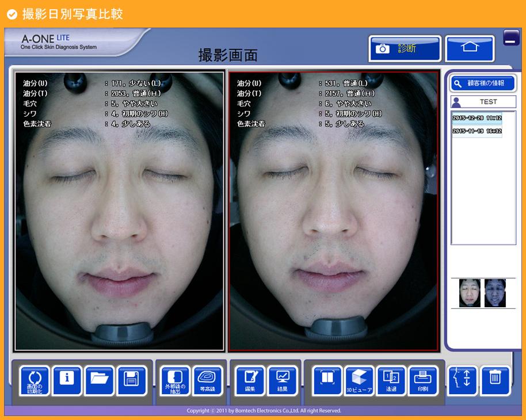This screenshot has height=420, width=526.
Task: Open 顧客様の情報 customer information
Action: click(483, 83)
